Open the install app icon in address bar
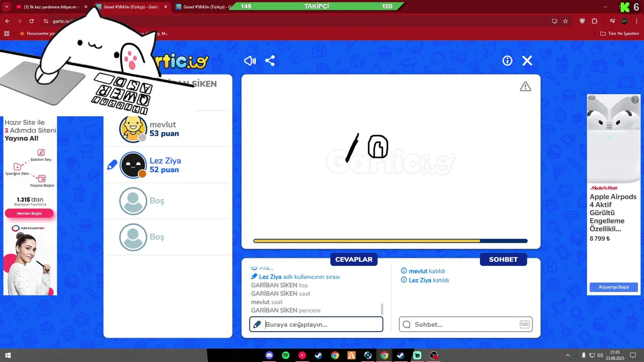 click(x=554, y=21)
